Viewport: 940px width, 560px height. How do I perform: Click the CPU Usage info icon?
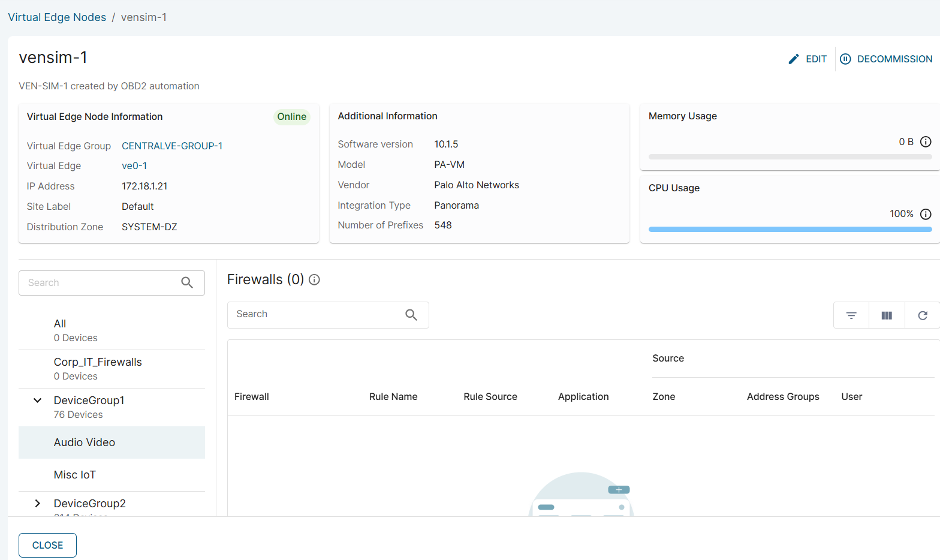(926, 214)
